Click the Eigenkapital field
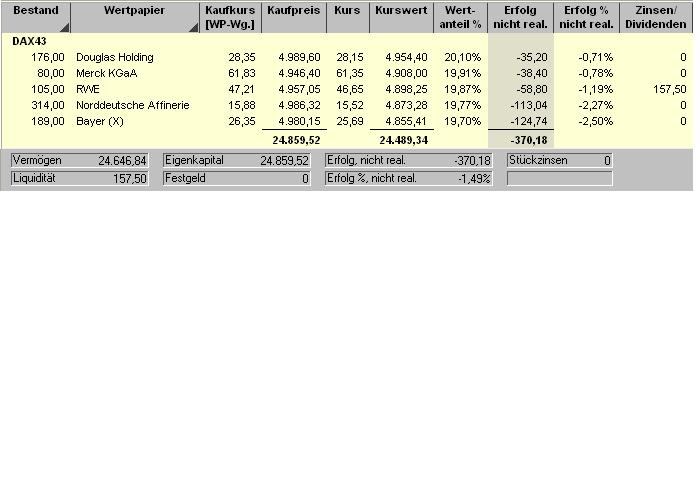 click(237, 160)
